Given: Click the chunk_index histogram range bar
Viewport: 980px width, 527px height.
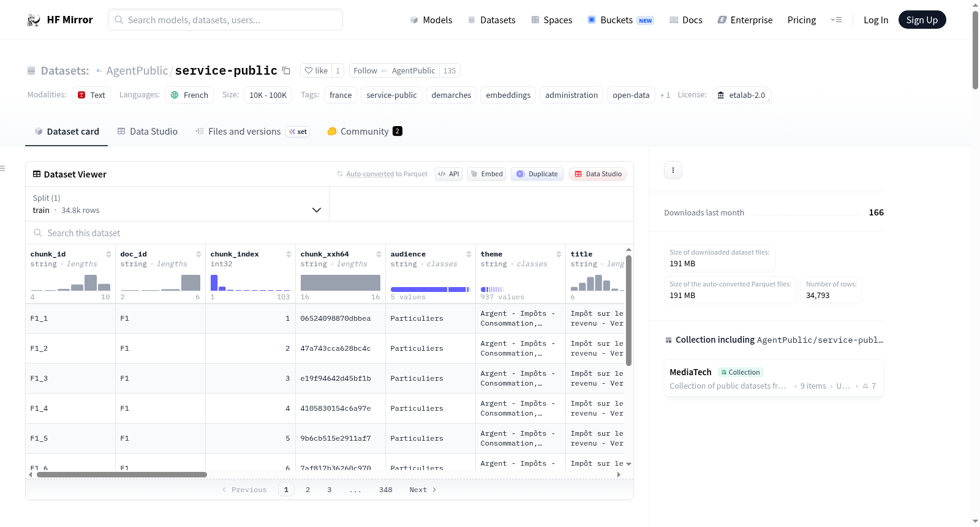Looking at the screenshot, I should [x=251, y=283].
